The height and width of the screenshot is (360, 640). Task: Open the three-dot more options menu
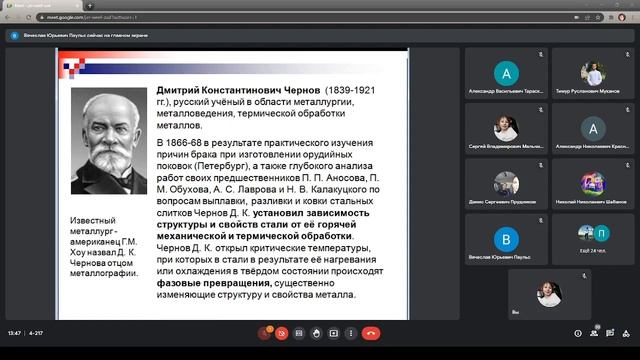(351, 333)
